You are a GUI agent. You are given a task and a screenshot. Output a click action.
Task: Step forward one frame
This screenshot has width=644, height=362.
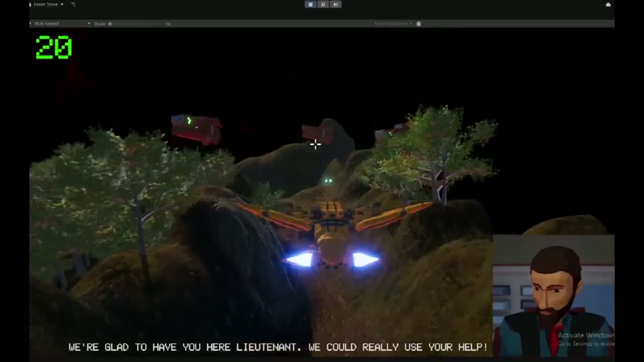(336, 4)
